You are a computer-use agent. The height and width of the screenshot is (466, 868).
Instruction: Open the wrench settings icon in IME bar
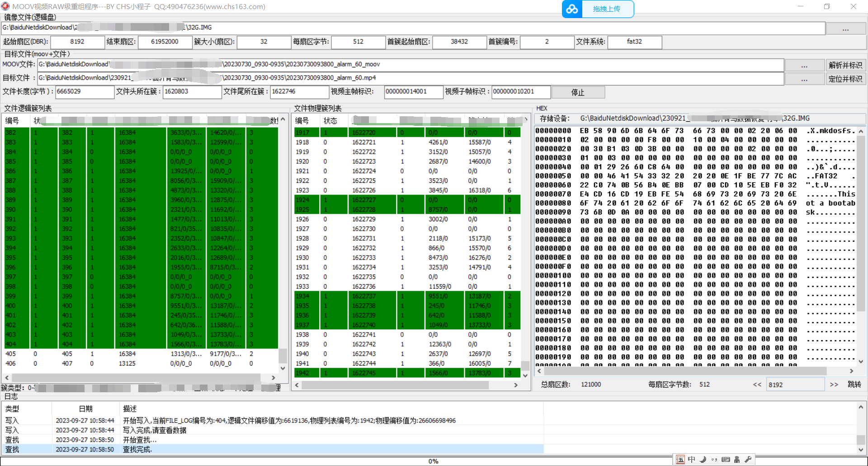pyautogui.click(x=748, y=460)
